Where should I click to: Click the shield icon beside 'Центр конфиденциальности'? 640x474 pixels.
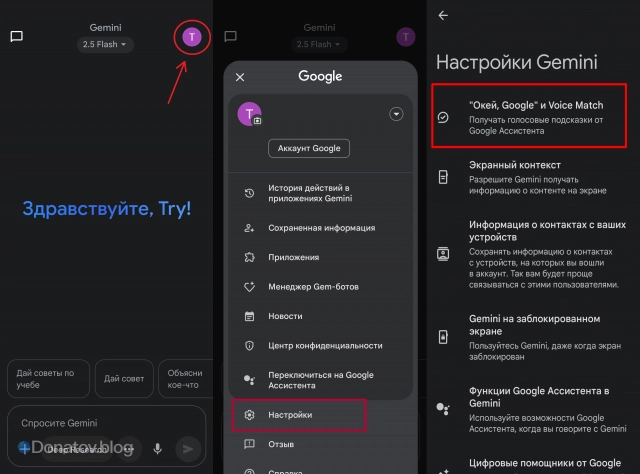(249, 345)
